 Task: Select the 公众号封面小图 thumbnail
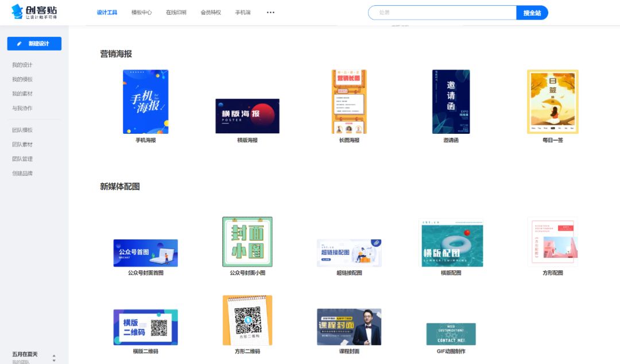click(247, 242)
